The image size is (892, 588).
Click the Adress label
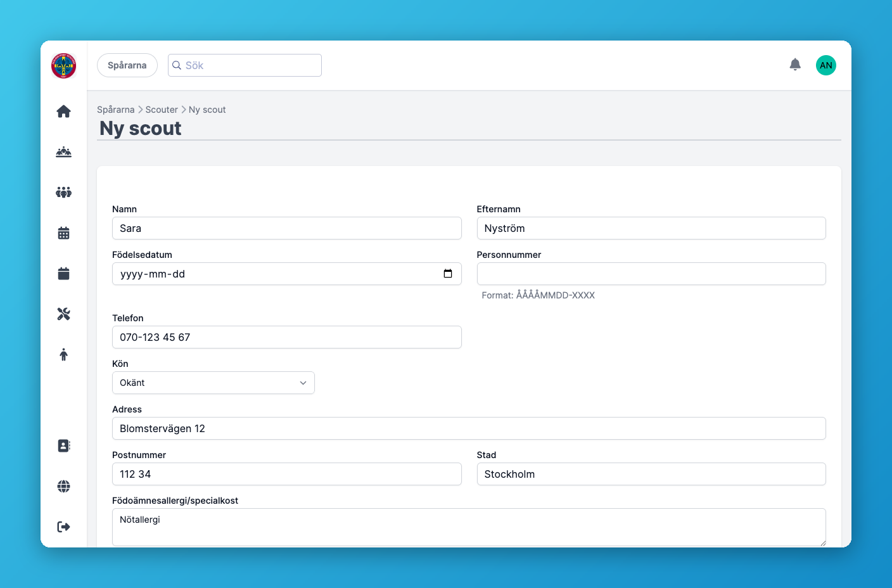click(x=127, y=409)
